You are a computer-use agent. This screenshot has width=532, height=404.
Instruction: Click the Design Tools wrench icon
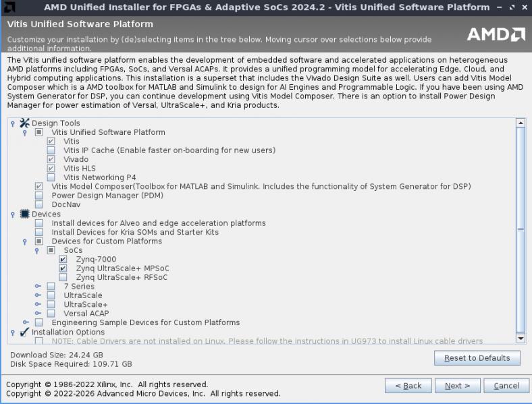click(x=24, y=123)
